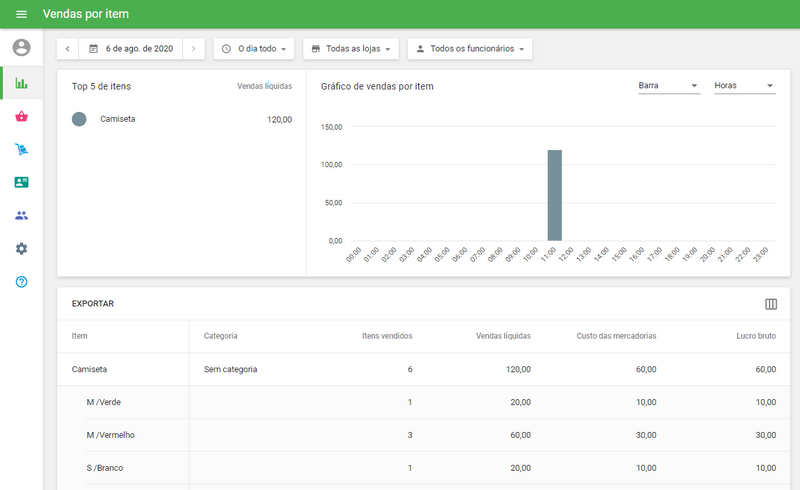Toggle table column visibility icon
Viewport: 800px width, 490px height.
click(x=771, y=304)
